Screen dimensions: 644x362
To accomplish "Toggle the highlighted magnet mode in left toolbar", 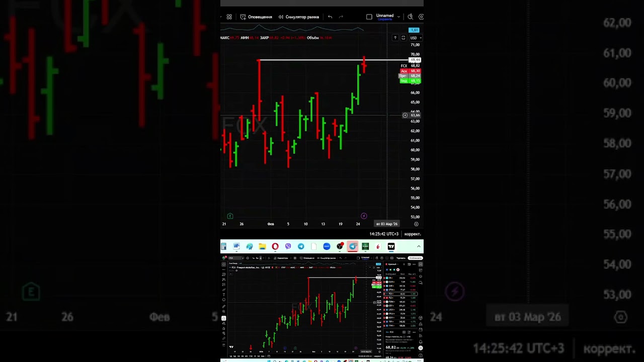I will 224,318.
